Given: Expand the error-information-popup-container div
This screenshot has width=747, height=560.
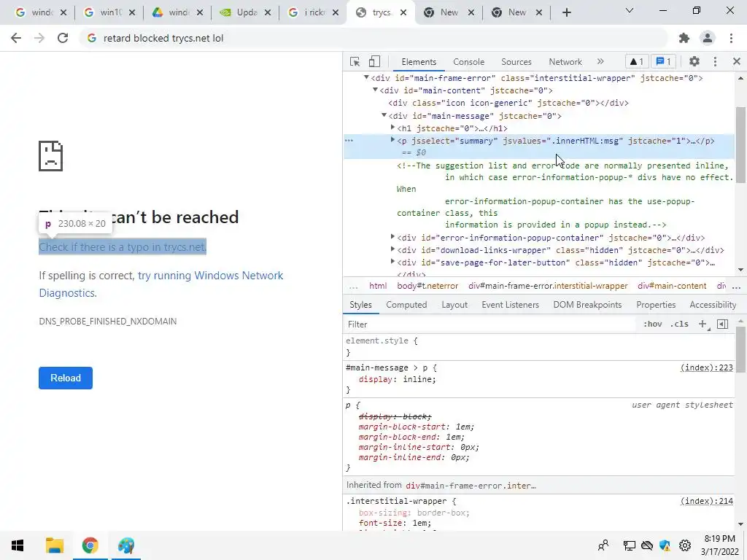Looking at the screenshot, I should 392,236.
